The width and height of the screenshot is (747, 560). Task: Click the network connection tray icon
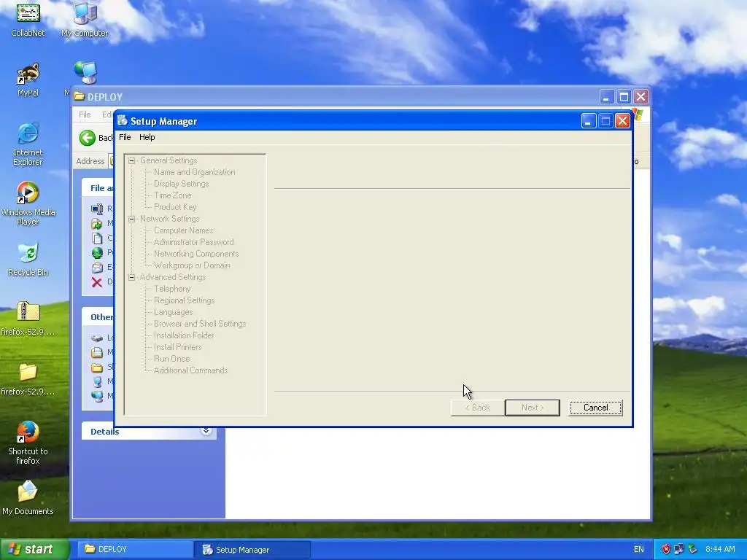click(679, 549)
